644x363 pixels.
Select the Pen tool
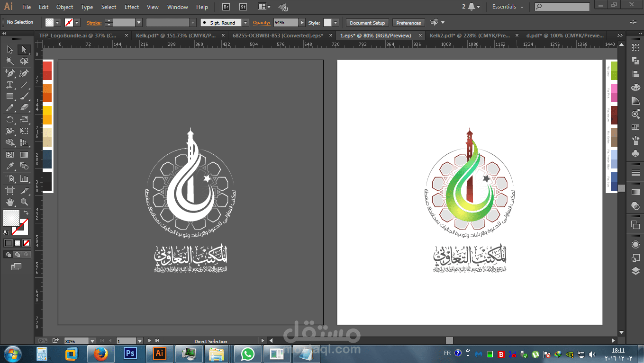9,73
